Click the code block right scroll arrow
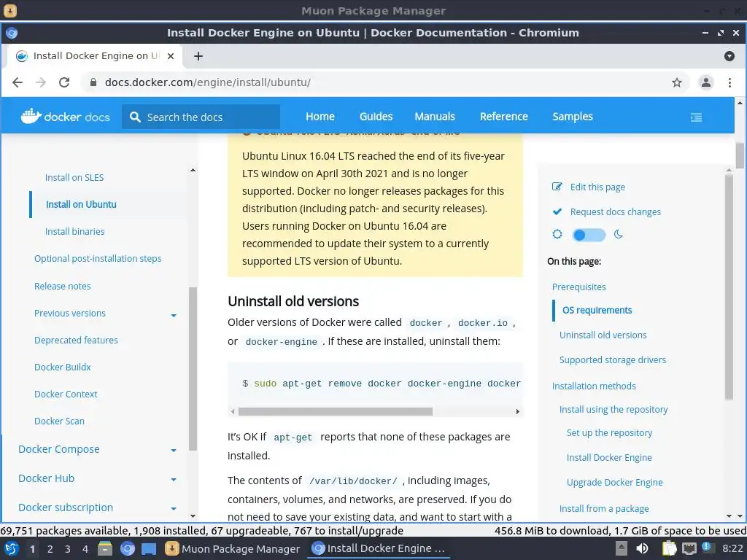The height and width of the screenshot is (560, 747). tap(517, 411)
